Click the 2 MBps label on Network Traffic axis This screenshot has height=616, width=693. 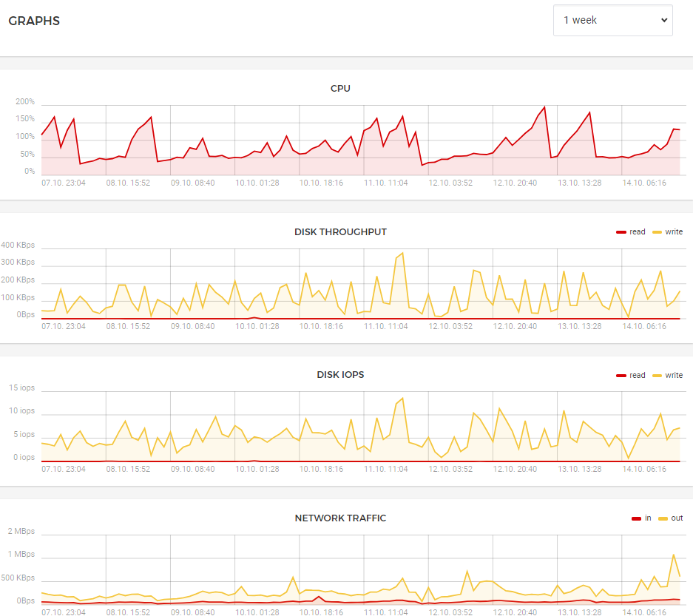click(x=21, y=531)
